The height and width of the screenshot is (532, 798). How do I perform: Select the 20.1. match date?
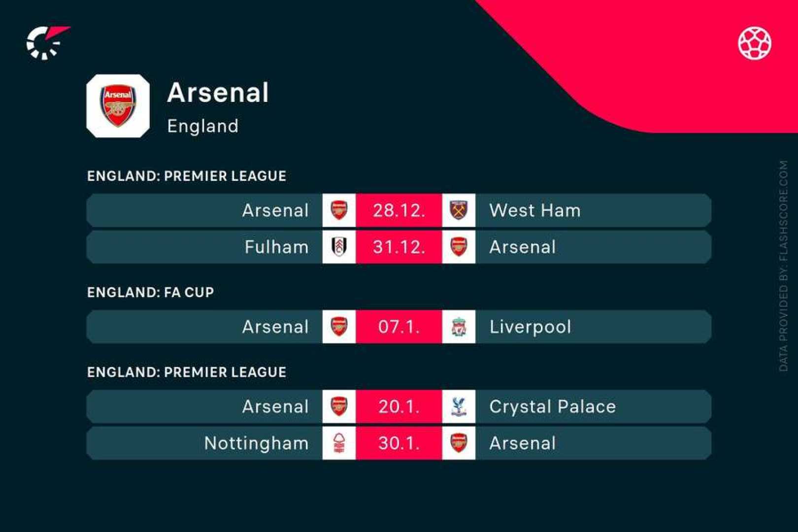point(399,406)
